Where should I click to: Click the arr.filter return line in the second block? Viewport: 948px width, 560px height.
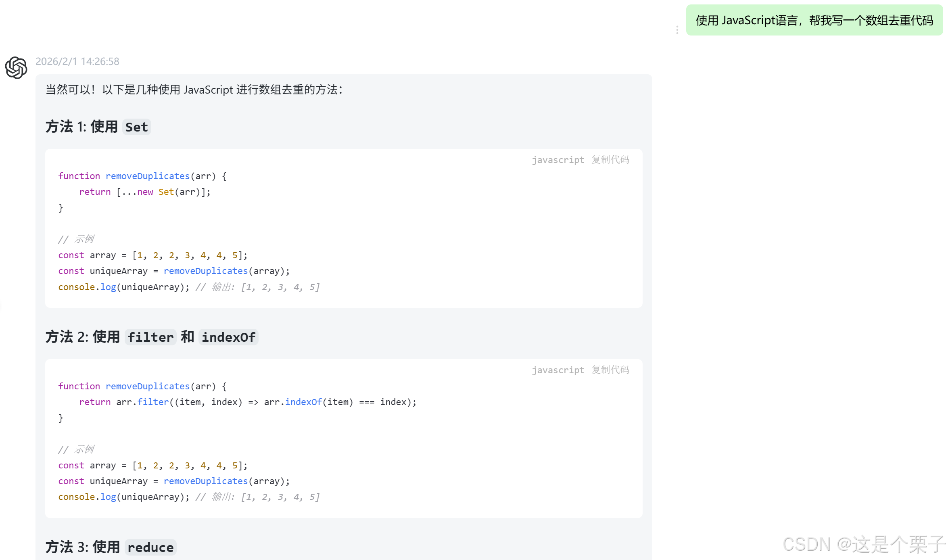pos(247,402)
